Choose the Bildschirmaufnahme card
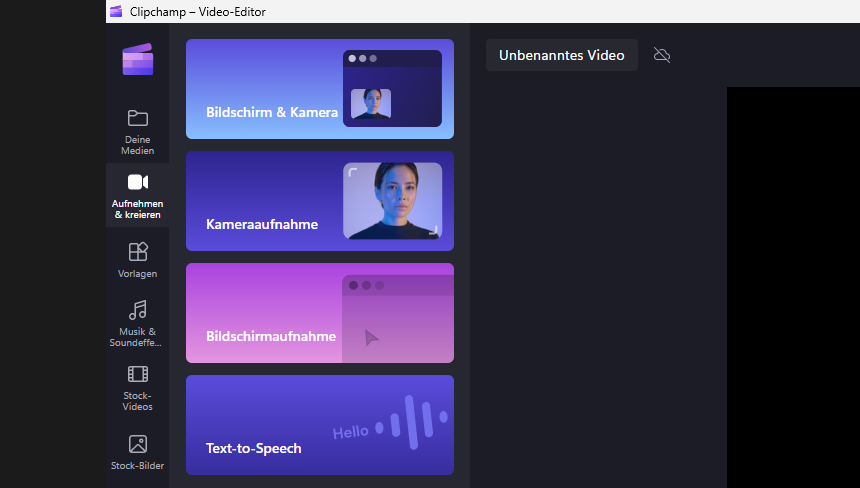Screen dimensions: 860x488 (x=320, y=313)
